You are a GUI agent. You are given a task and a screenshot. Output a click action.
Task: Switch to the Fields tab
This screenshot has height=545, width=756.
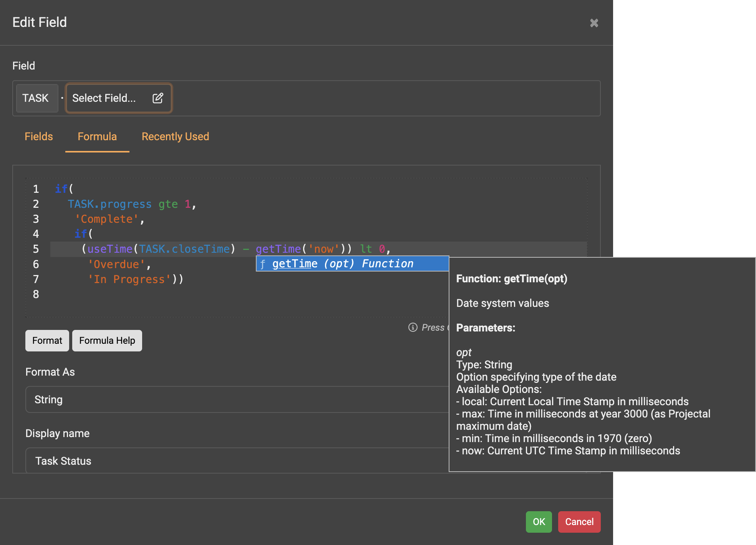pos(39,137)
